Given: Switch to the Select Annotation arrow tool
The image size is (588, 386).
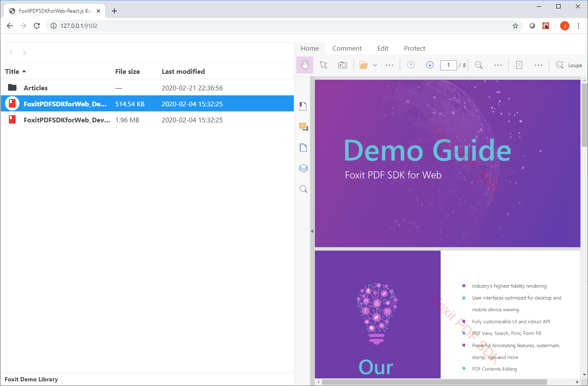Looking at the screenshot, I should coord(323,65).
